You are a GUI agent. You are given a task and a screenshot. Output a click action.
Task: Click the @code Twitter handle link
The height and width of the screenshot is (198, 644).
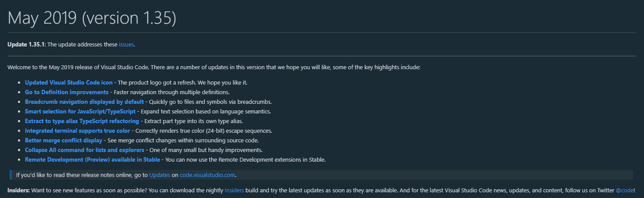tap(624, 191)
